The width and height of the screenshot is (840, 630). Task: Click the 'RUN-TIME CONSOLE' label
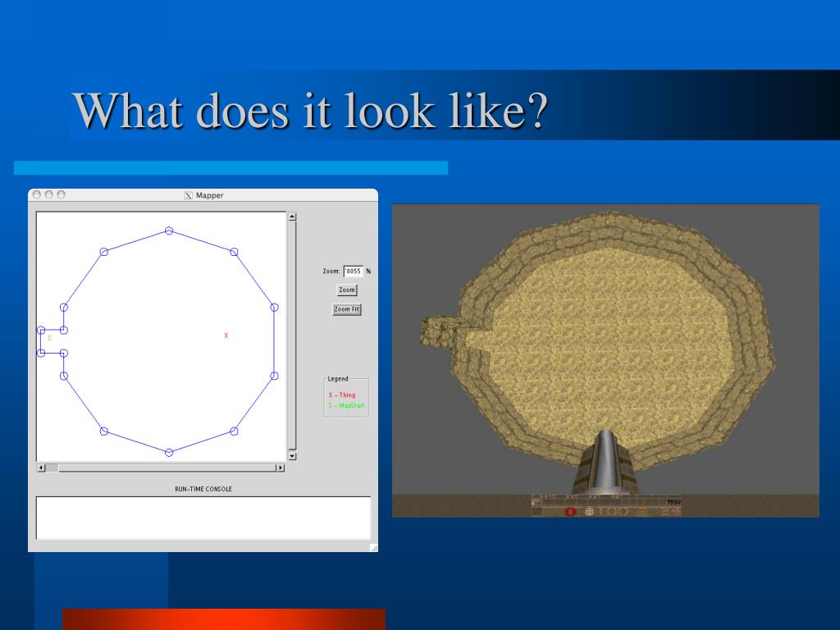203,489
